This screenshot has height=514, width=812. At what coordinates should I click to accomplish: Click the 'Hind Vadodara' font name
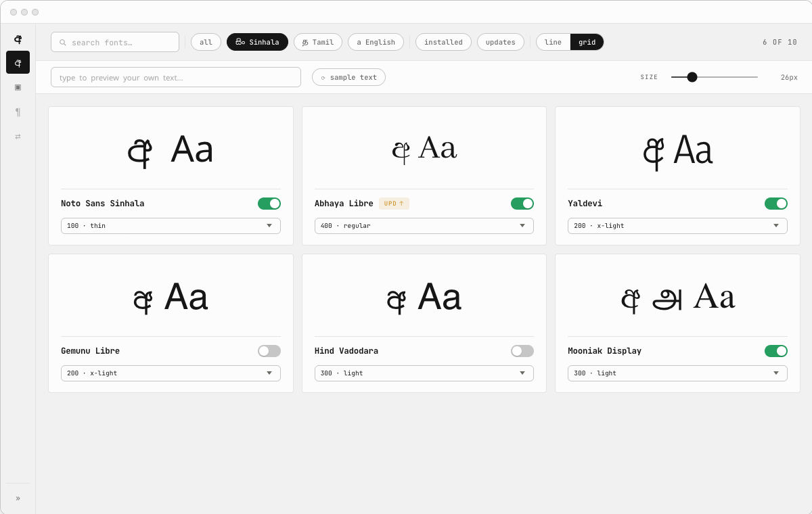346,351
